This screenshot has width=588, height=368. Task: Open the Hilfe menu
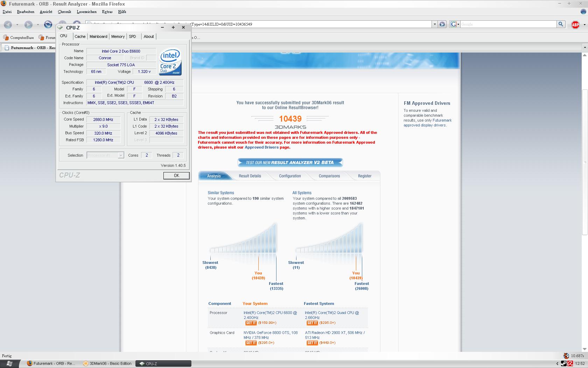click(x=122, y=12)
